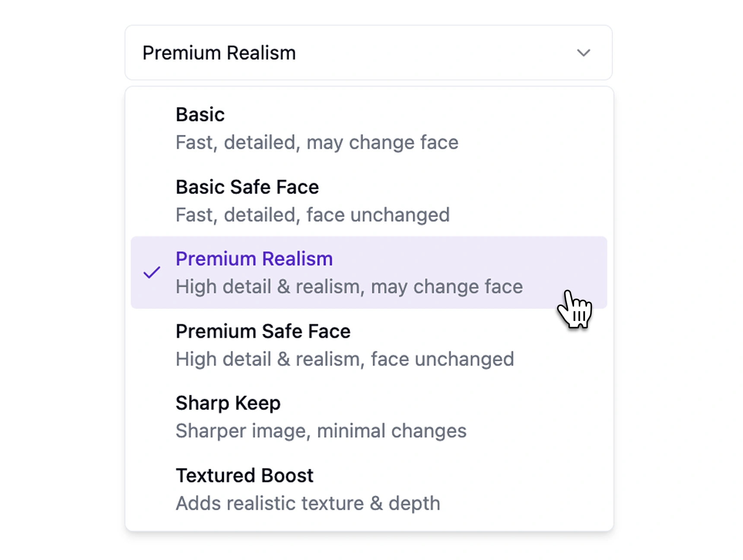Click "Fast, detailed, may change face" description
The height and width of the screenshot is (560, 743).
pos(317,143)
